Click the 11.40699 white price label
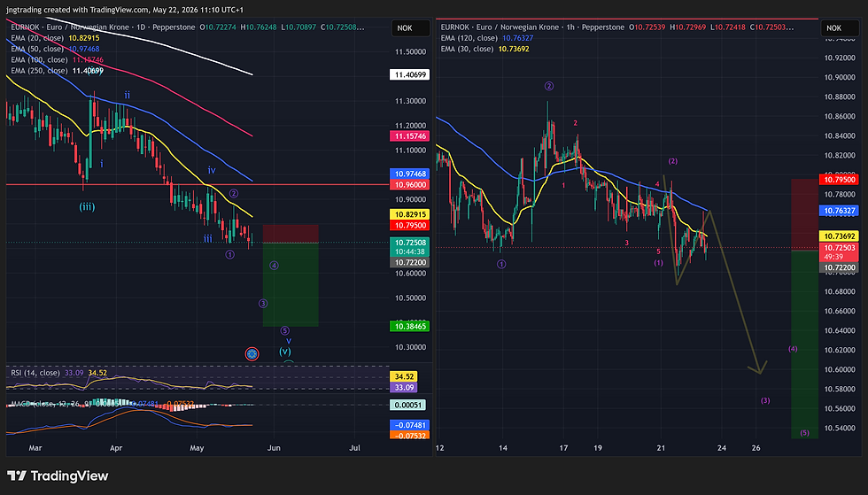This screenshot has height=495, width=868. click(x=410, y=74)
